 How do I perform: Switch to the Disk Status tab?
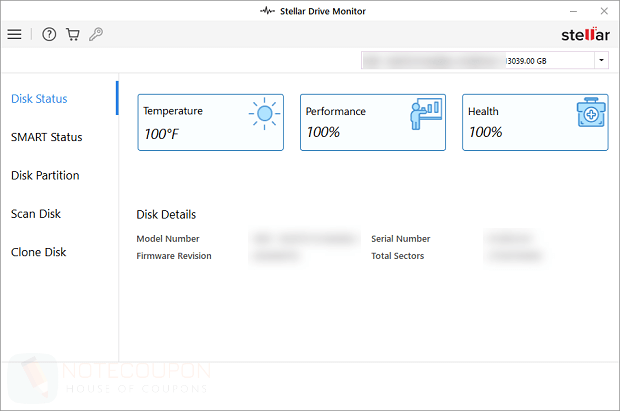tap(39, 99)
